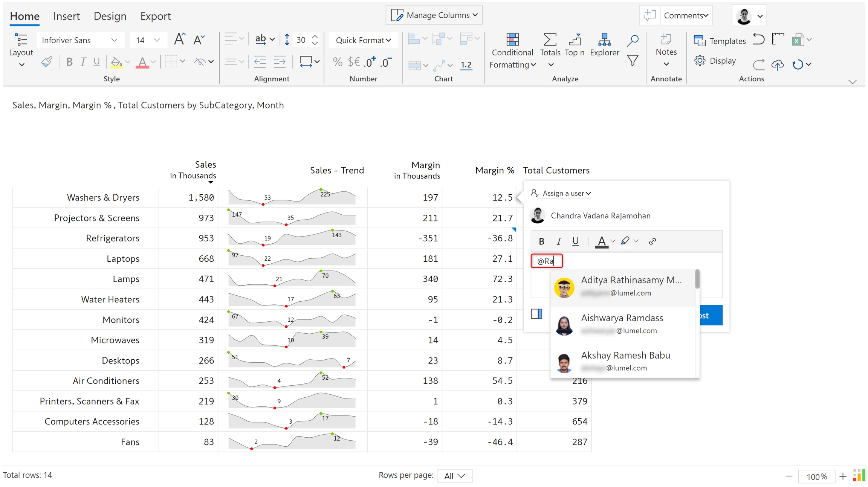Click the Totals sigma icon
This screenshot has height=487, width=868.
pos(550,40)
